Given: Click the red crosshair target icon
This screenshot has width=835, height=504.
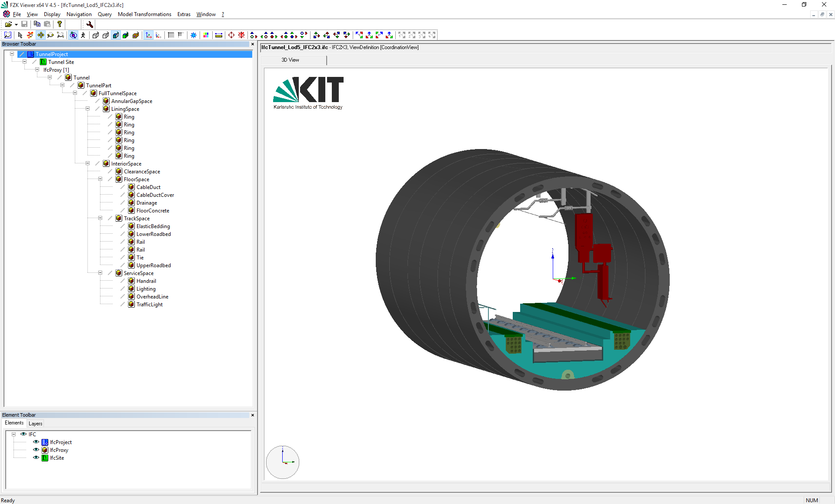Looking at the screenshot, I should point(231,35).
